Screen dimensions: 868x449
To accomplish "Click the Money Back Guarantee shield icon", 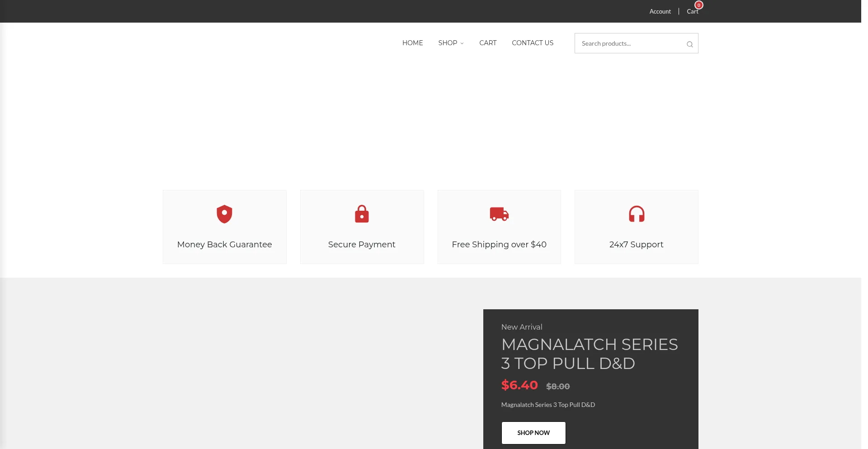I will (x=224, y=214).
